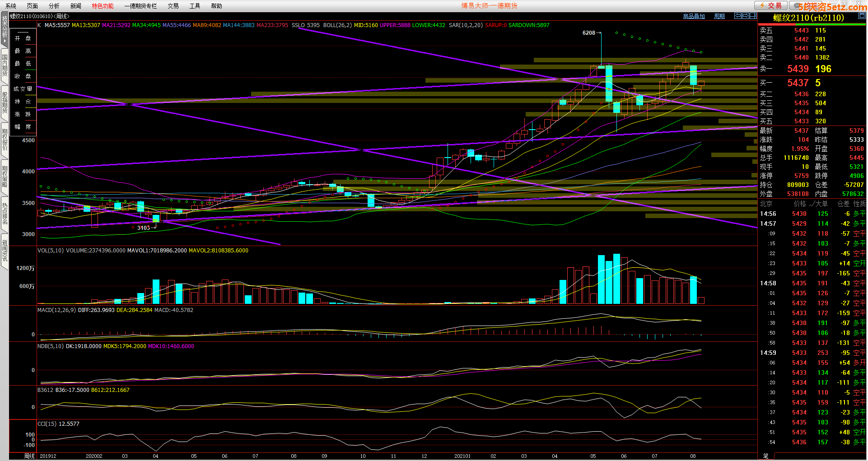This screenshot has width=868, height=461.
Task: Switch to the 股指期货 sidebar tab
Action: pos(5,102)
